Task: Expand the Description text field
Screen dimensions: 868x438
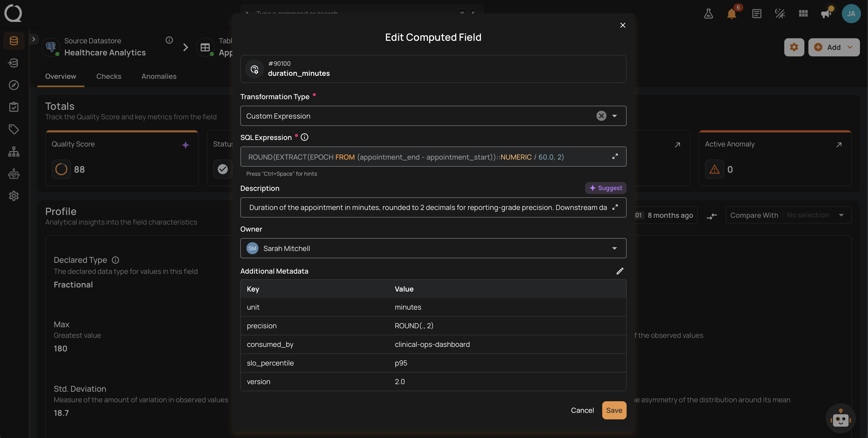Action: point(615,207)
